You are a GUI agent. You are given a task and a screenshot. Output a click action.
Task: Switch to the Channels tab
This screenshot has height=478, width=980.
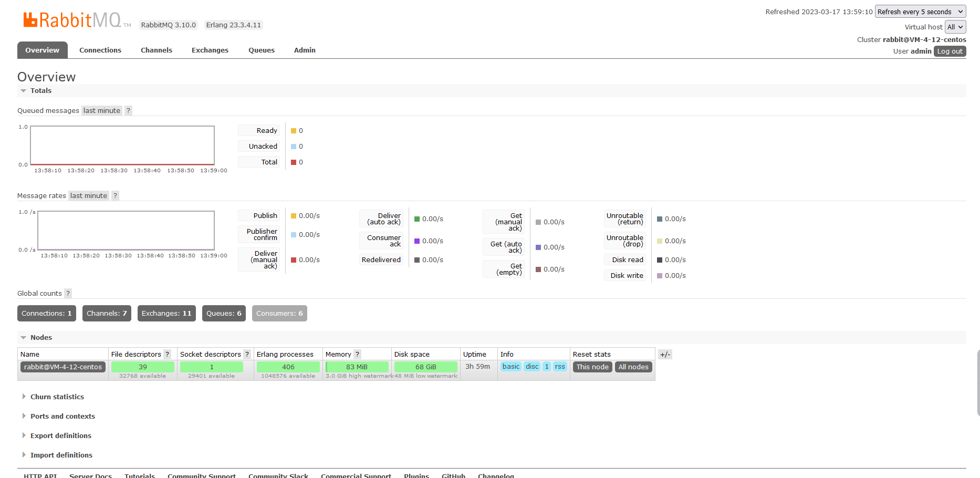click(x=157, y=50)
